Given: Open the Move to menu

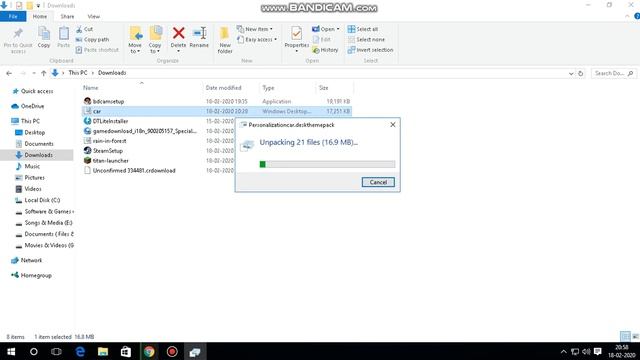Looking at the screenshot, I should [x=135, y=40].
